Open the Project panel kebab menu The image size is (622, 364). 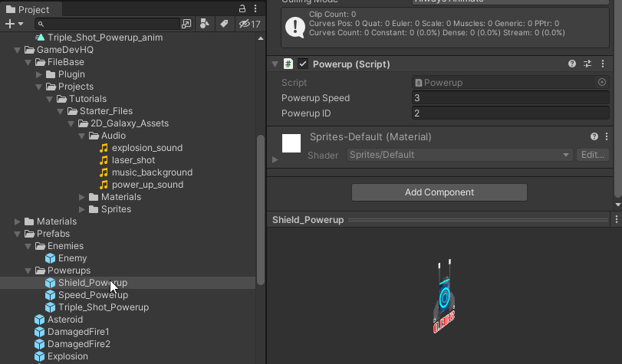[x=255, y=8]
